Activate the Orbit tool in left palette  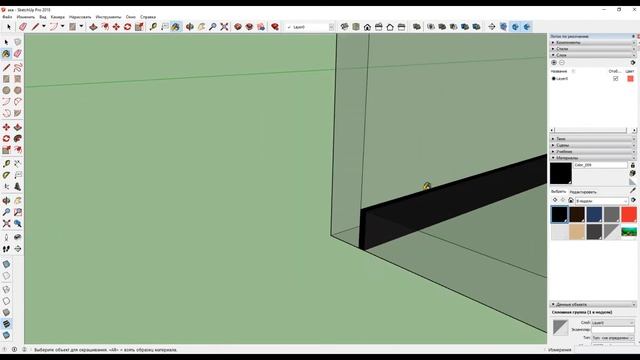(x=6, y=201)
